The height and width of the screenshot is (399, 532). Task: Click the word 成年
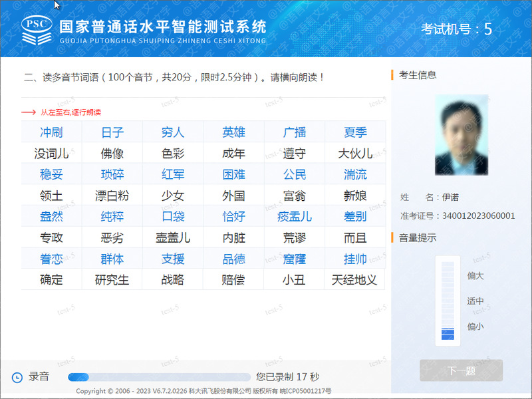tap(234, 154)
